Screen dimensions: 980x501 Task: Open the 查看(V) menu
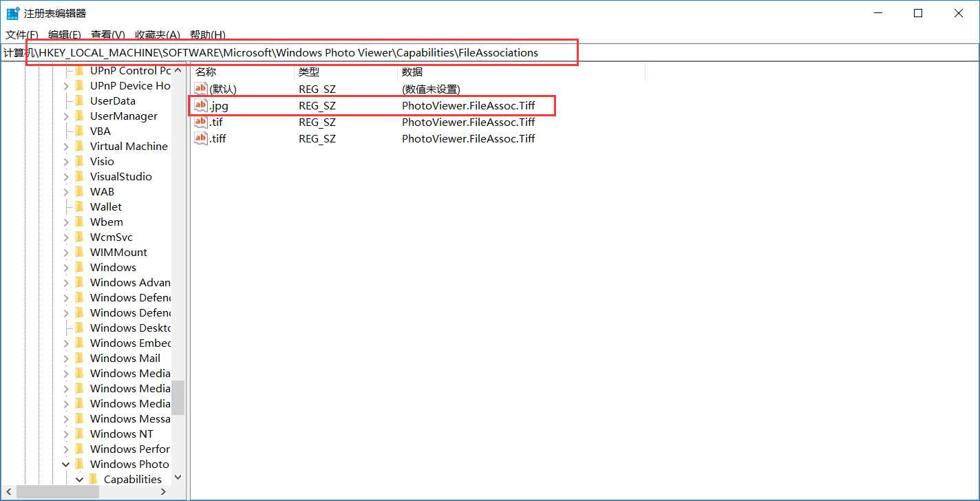tap(108, 34)
